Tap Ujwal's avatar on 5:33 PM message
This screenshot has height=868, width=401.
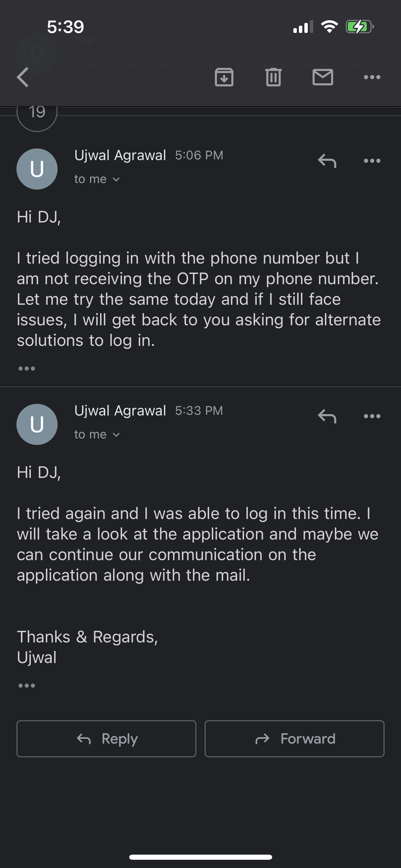(x=37, y=424)
